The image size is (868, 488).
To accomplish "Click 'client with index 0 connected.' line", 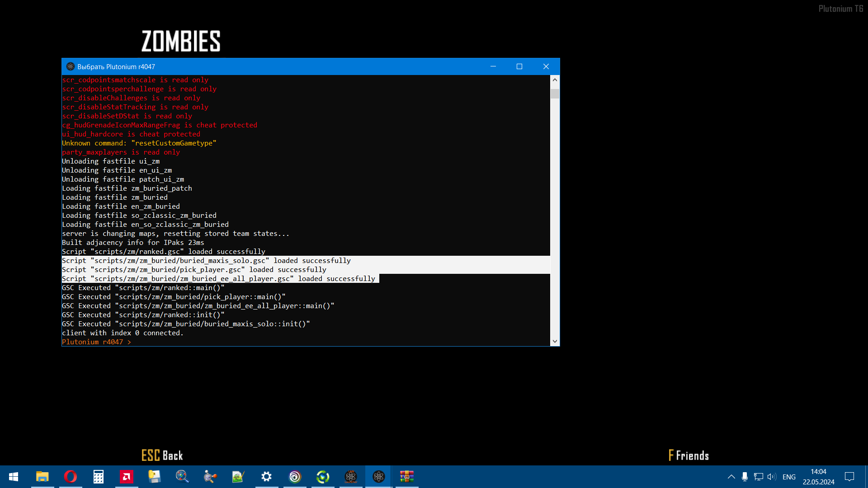I will click(123, 333).
